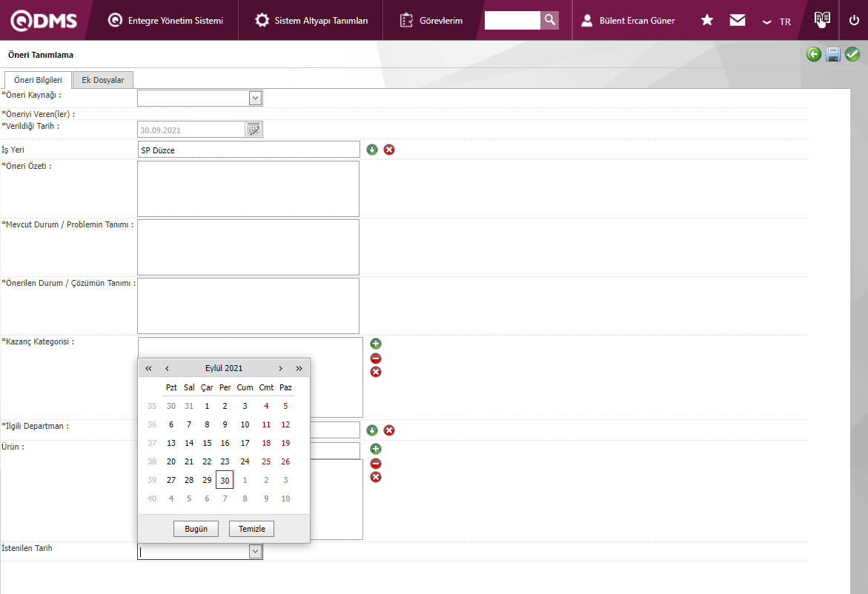Click the green add icon for Kazanç Kategorisi

tap(376, 344)
